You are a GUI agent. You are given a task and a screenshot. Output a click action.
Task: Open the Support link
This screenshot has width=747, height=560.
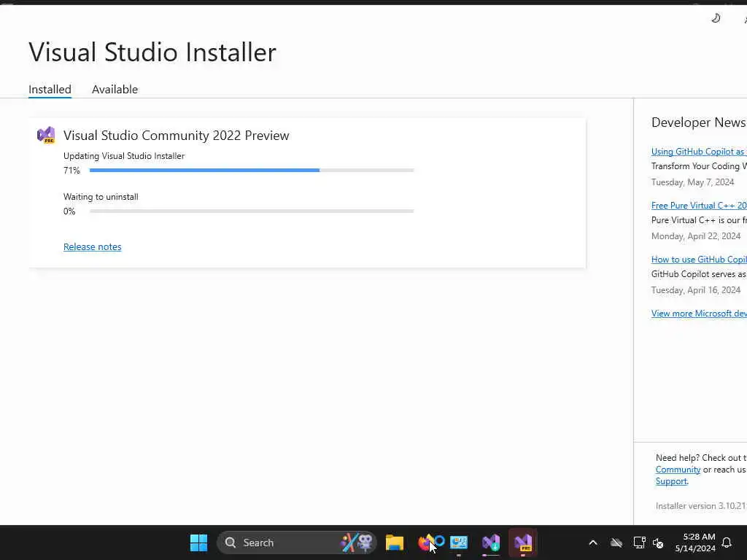click(x=671, y=481)
